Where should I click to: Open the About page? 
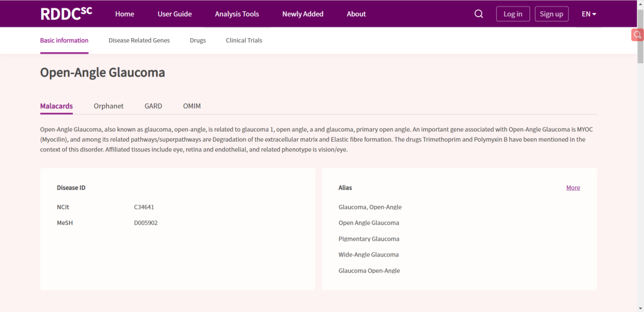(356, 14)
